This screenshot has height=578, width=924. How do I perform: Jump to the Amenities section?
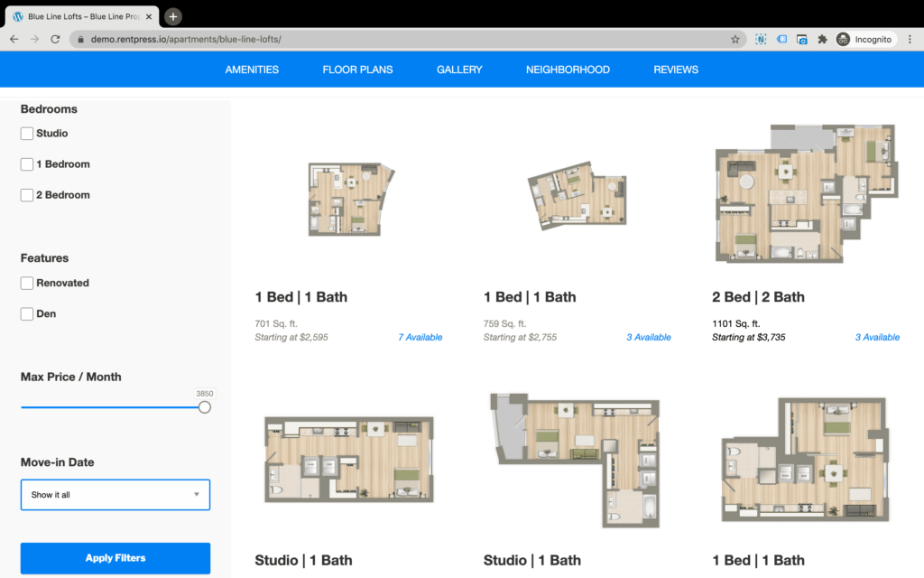click(x=252, y=70)
